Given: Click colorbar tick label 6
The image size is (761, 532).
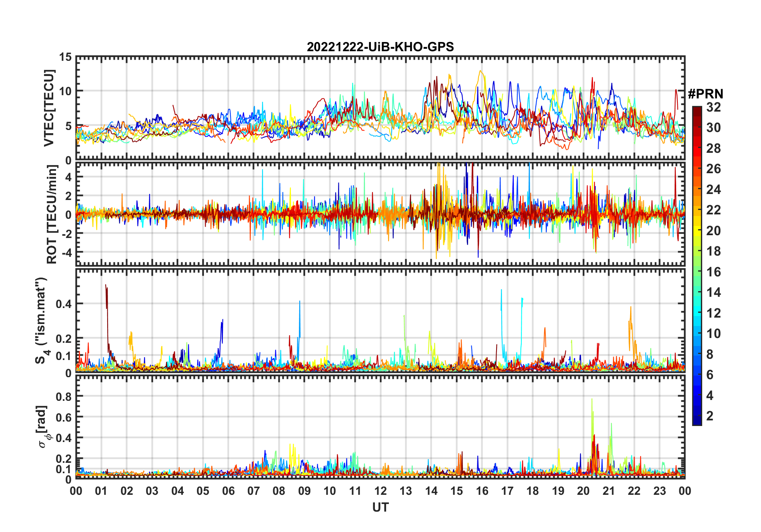Looking at the screenshot, I should click(710, 374).
